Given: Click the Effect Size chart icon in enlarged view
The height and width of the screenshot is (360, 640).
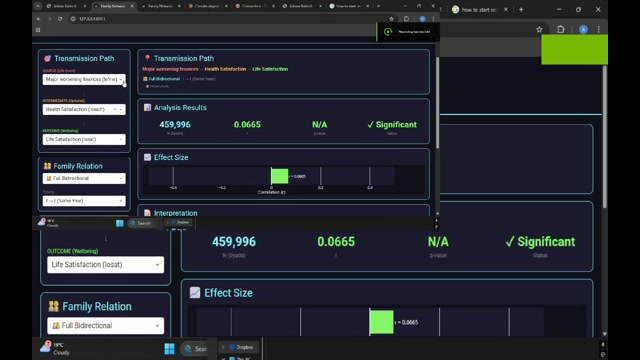Looking at the screenshot, I should coord(195,293).
